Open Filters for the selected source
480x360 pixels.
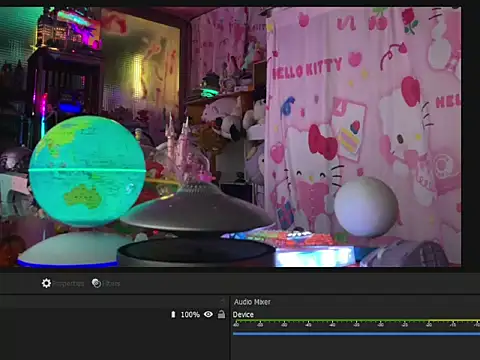106,283
